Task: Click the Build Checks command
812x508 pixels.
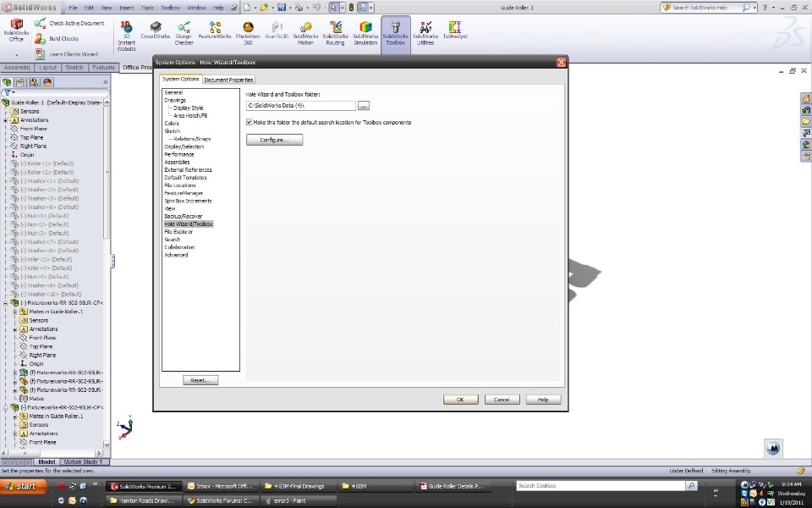Action: pos(57,38)
